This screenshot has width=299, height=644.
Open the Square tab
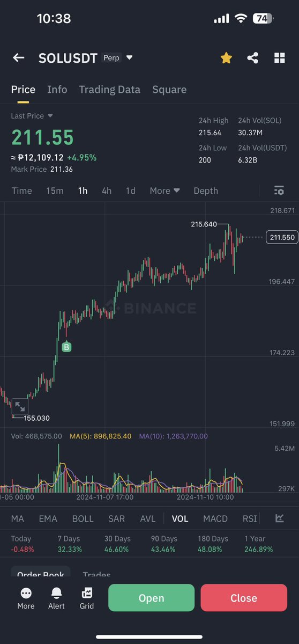point(169,90)
